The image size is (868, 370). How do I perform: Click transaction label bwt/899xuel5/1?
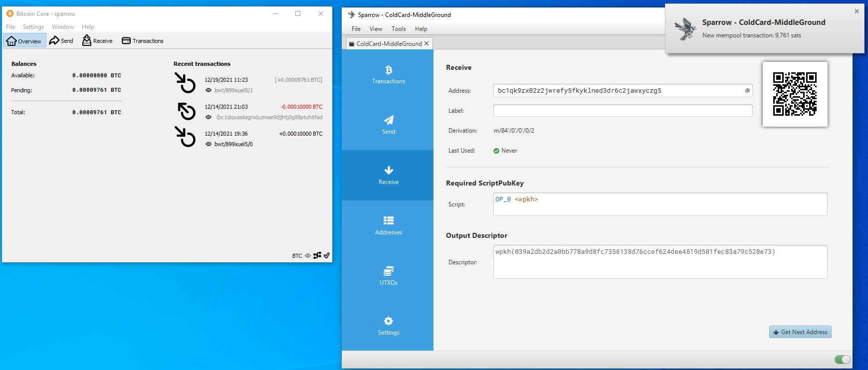pos(233,90)
